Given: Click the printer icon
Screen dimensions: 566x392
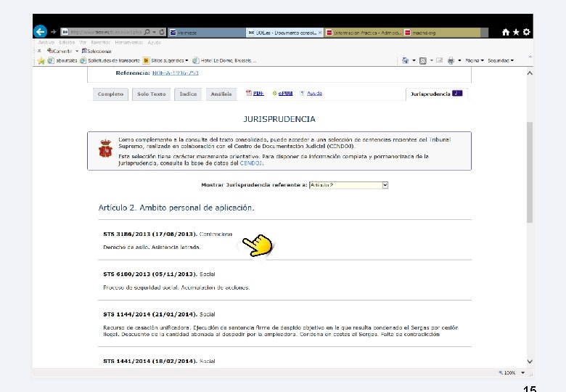Looking at the screenshot, I should (x=451, y=61).
